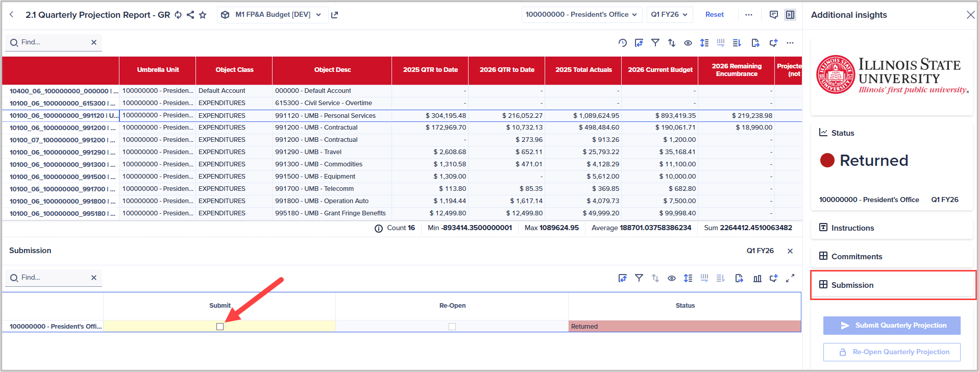The width and height of the screenshot is (979, 372).
Task: Open filter funnel in Submission grid toolbar
Action: (x=639, y=278)
